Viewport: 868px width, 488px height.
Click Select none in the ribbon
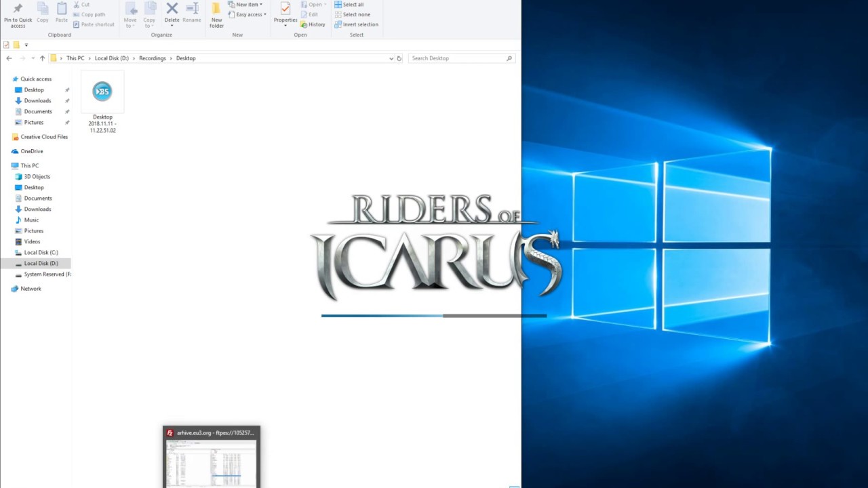coord(352,14)
